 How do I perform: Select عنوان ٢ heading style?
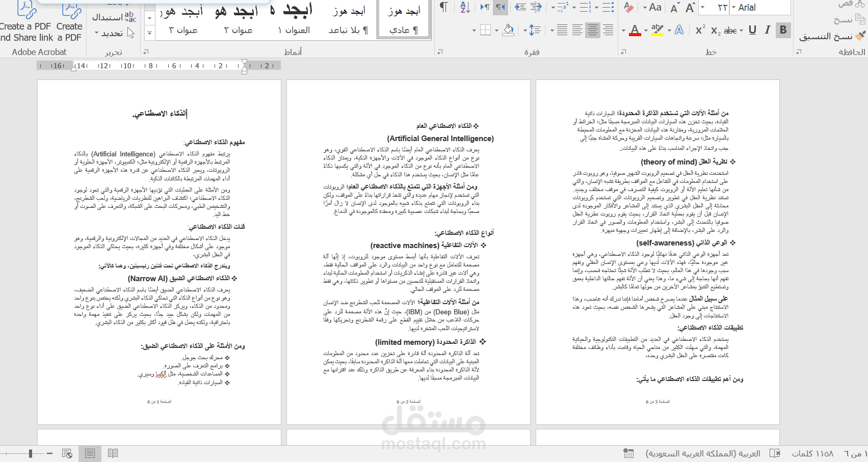point(239,19)
